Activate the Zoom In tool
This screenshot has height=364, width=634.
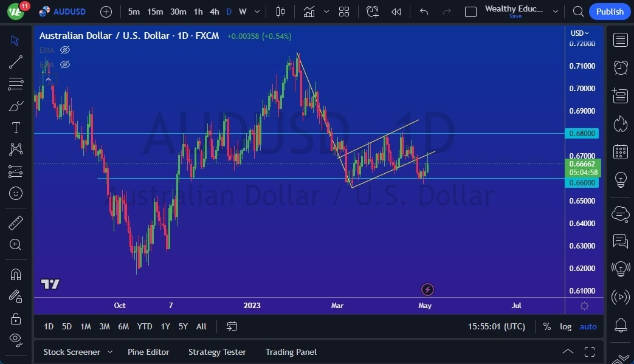15,245
